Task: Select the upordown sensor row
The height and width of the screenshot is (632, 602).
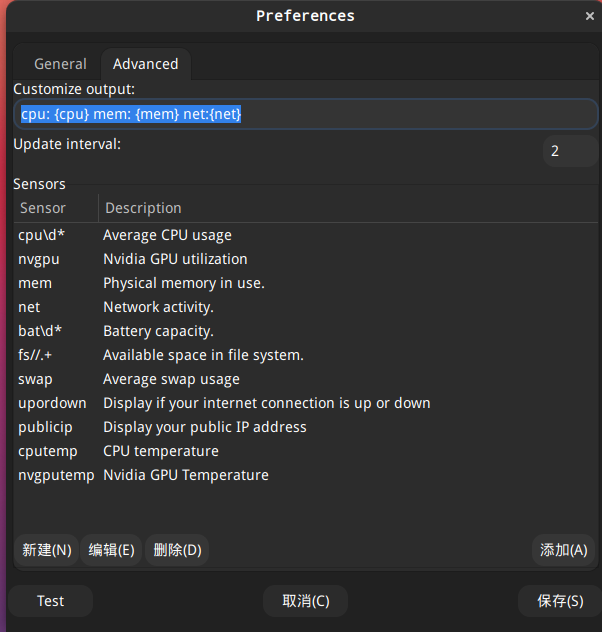Action: pos(306,403)
